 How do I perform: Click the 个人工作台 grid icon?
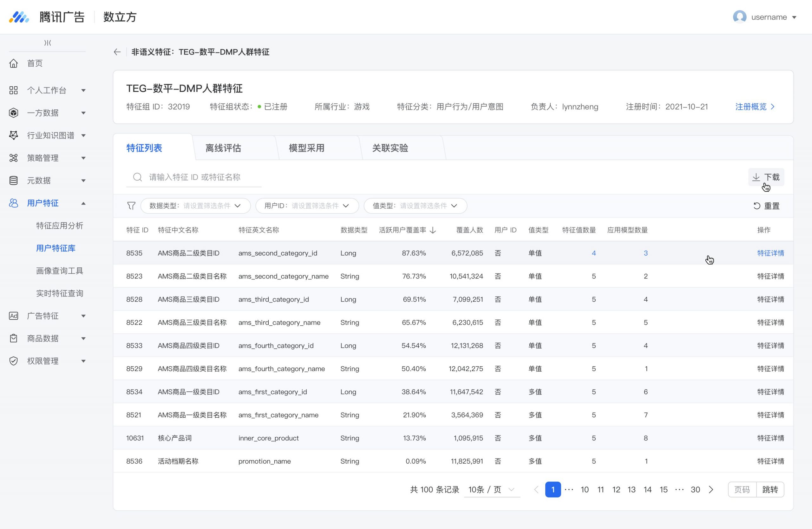[14, 90]
